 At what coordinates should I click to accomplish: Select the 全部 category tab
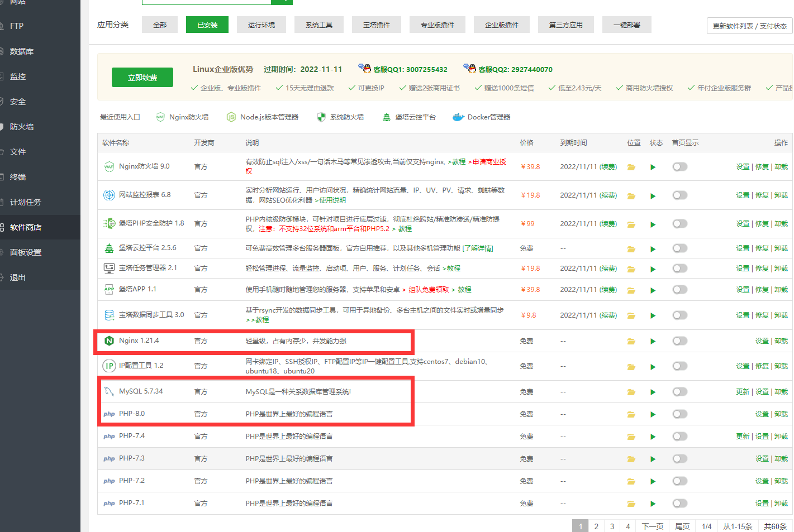click(160, 25)
